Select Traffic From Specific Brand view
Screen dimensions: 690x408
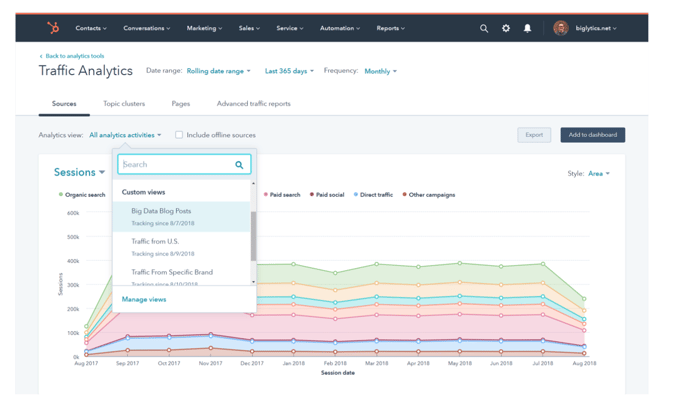(x=181, y=274)
